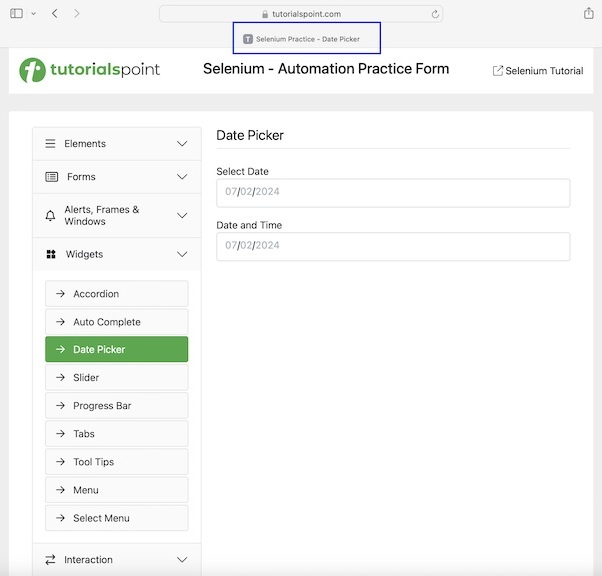Click the Safari sidebar toggle icon
Screen dimensions: 602x576
click(16, 13)
